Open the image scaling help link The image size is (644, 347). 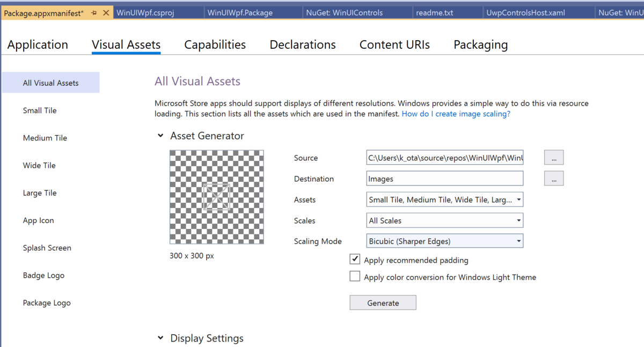tap(456, 114)
